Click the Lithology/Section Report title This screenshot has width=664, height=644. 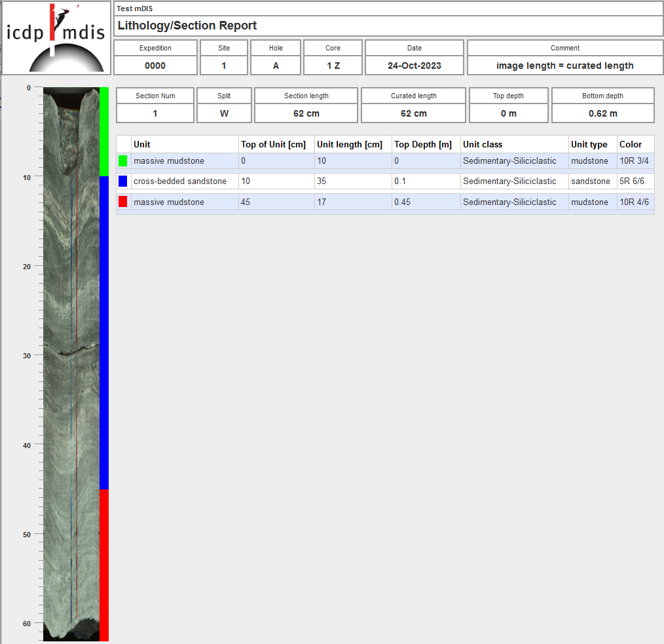[185, 26]
